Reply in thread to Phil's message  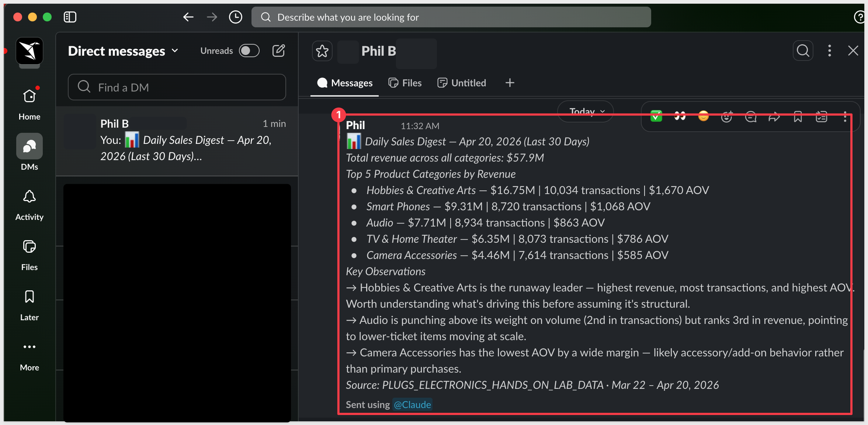(751, 117)
